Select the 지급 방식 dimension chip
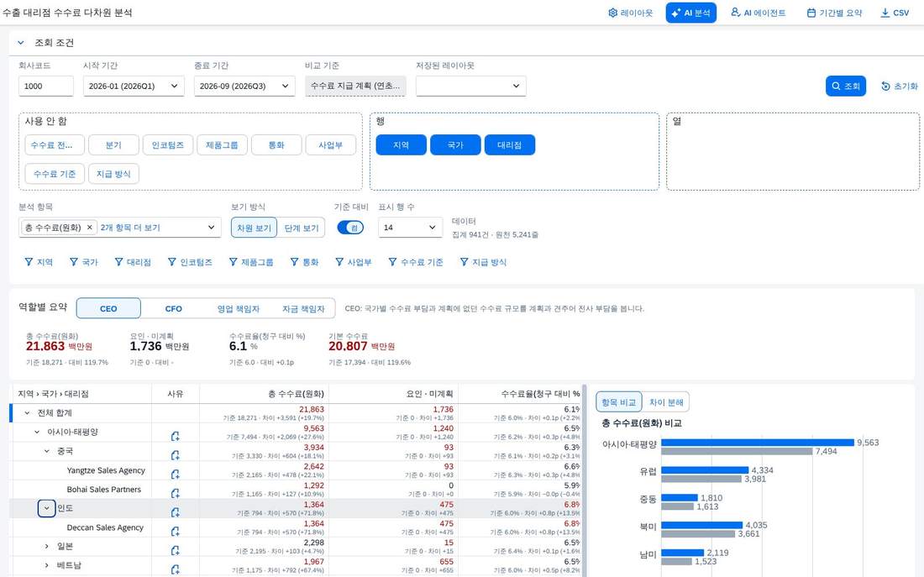This screenshot has height=577, width=924. (x=113, y=174)
